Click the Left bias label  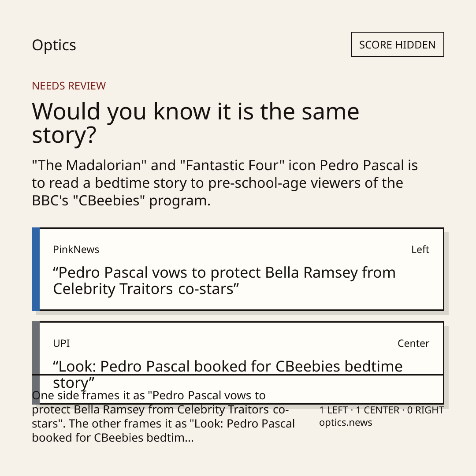[420, 249]
